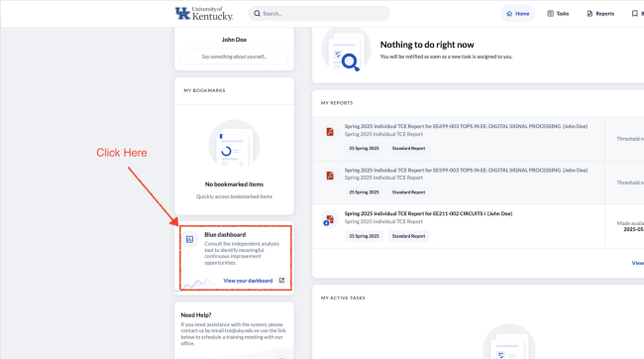Image resolution: width=644 pixels, height=359 pixels.
Task: Click the Need Help? heading
Action: pyautogui.click(x=196, y=315)
